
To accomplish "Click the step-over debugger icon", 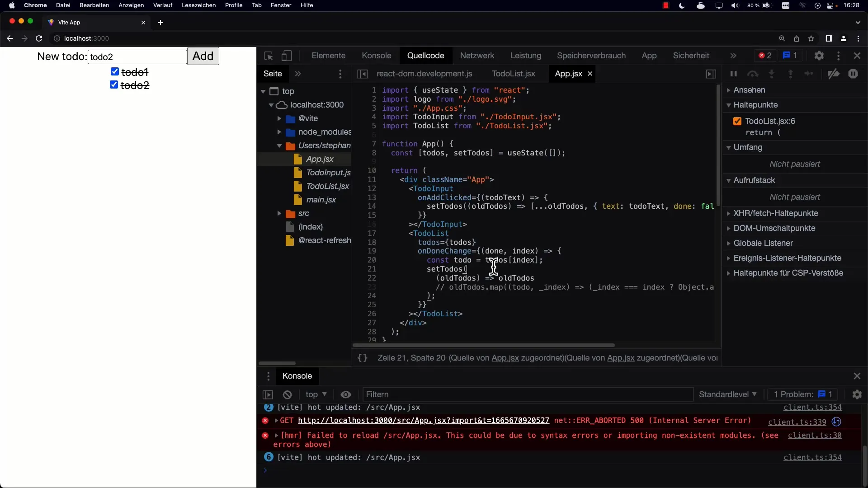I will [x=753, y=73].
